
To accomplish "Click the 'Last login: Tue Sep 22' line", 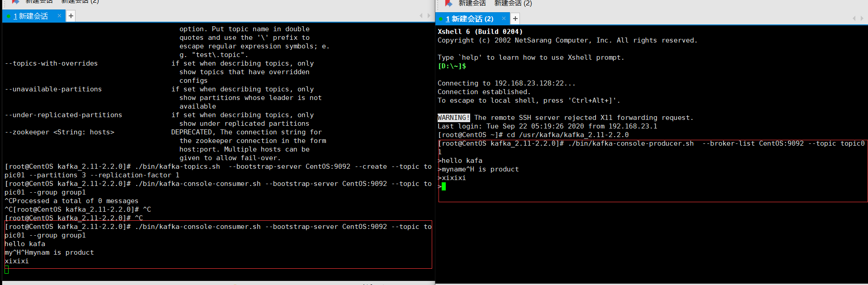I will 547,126.
